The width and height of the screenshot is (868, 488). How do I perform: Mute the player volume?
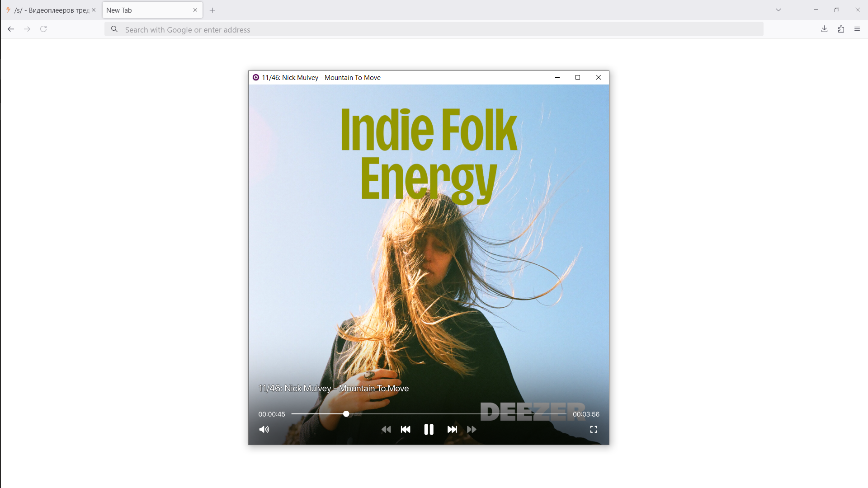coord(264,429)
